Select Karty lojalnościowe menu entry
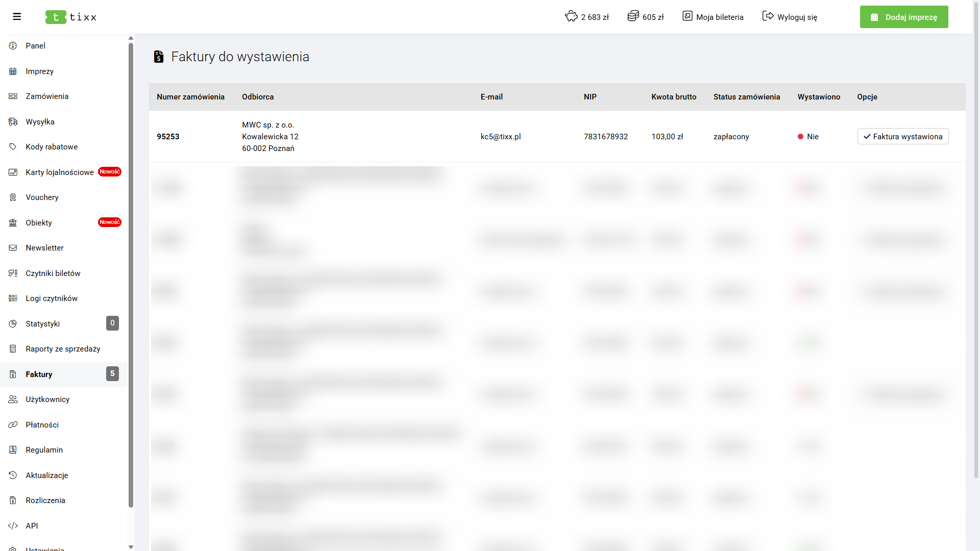980x551 pixels. 60,172
